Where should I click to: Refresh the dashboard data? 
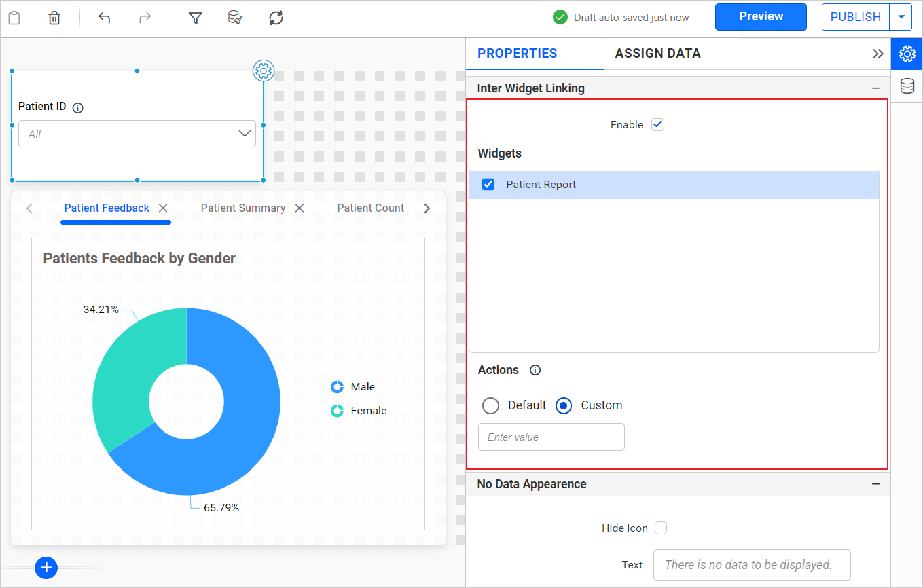click(276, 18)
